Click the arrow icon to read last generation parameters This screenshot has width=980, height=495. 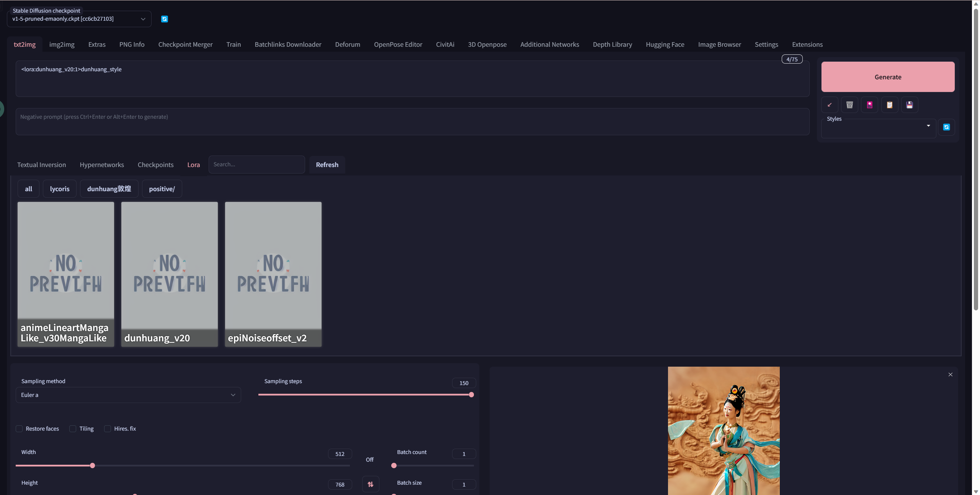[830, 105]
